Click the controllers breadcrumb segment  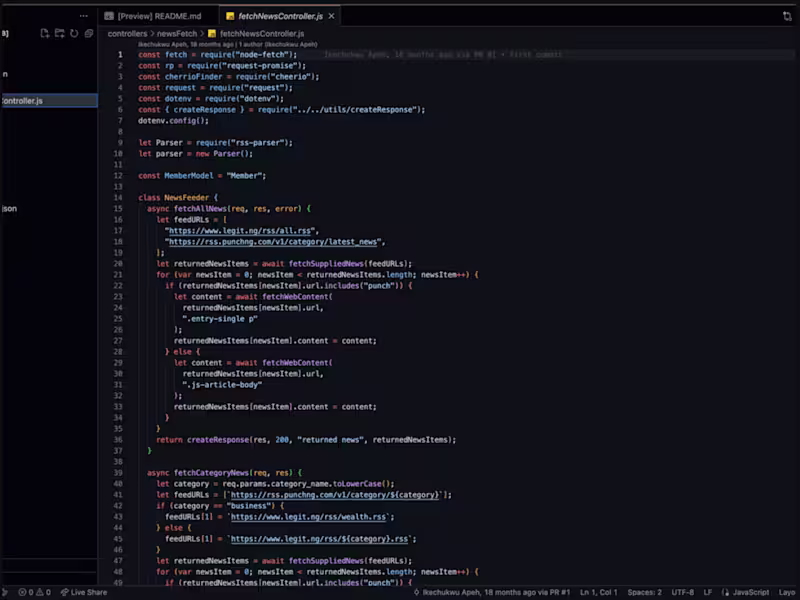(128, 34)
